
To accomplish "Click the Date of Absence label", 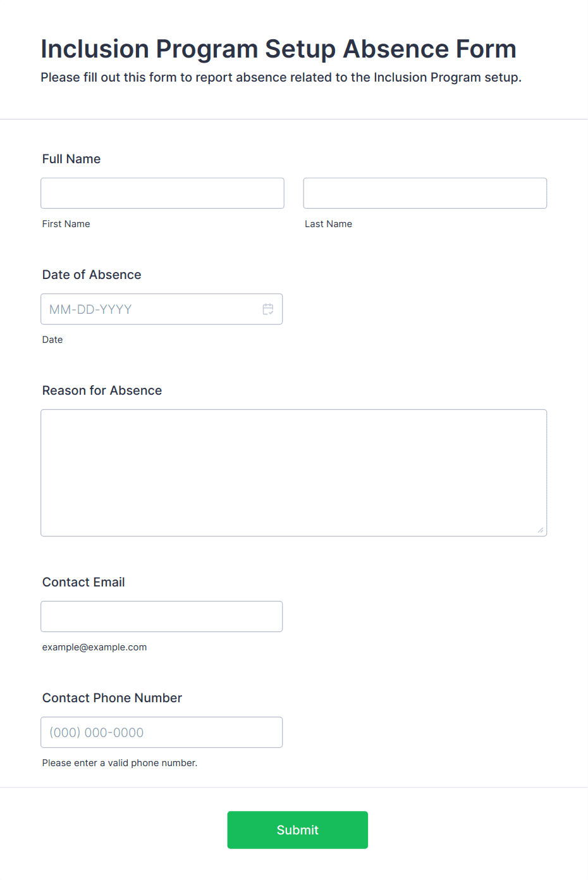I will point(92,275).
